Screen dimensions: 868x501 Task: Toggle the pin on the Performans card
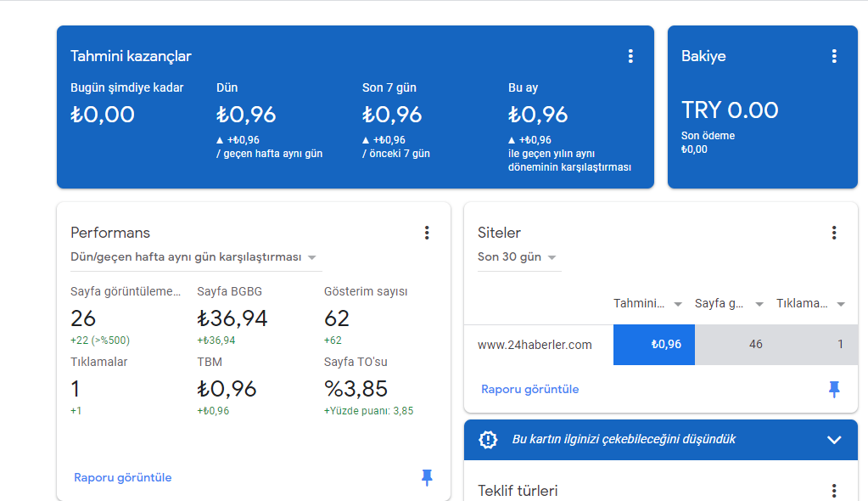pyautogui.click(x=427, y=477)
